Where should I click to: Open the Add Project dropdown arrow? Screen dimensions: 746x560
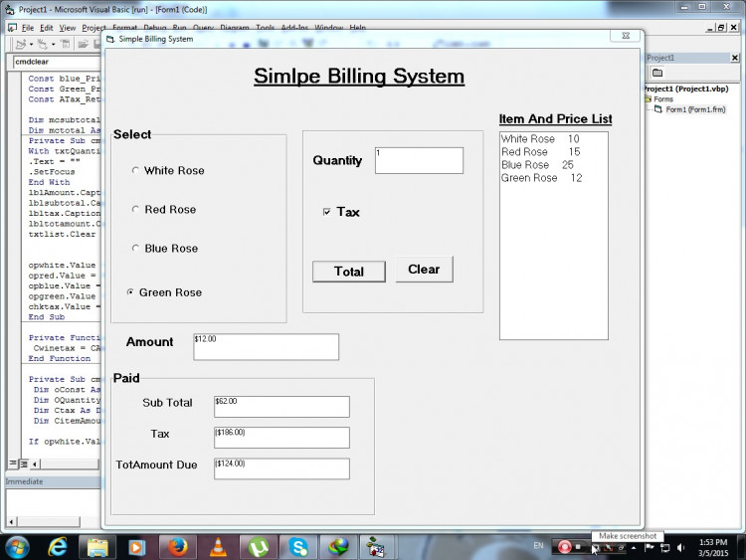pyautogui.click(x=32, y=44)
